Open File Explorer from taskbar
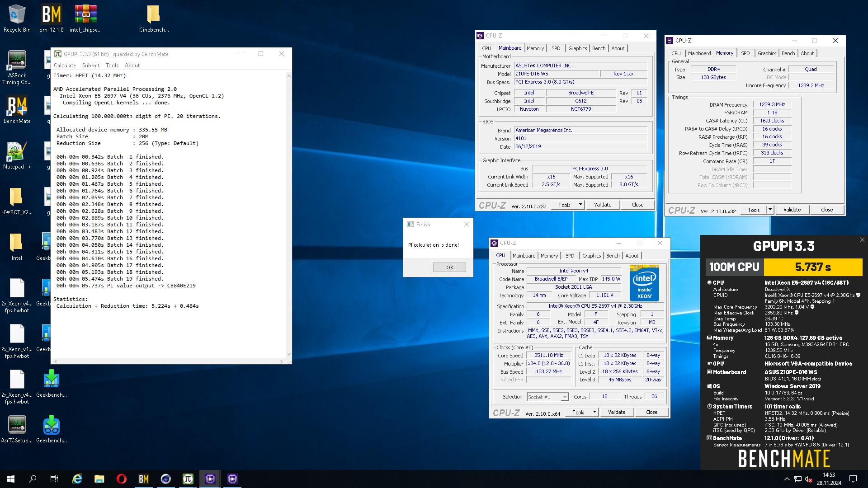868x488 pixels. pos(99,479)
